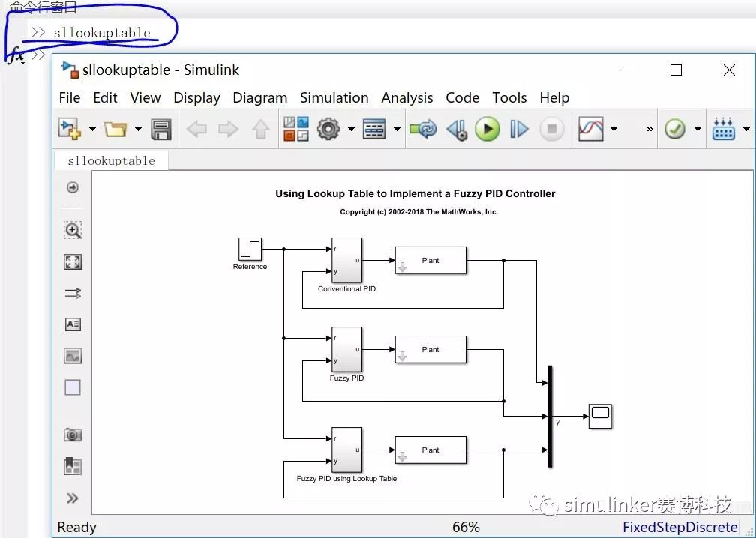Click the Screenshot camera palette icon

click(x=73, y=435)
